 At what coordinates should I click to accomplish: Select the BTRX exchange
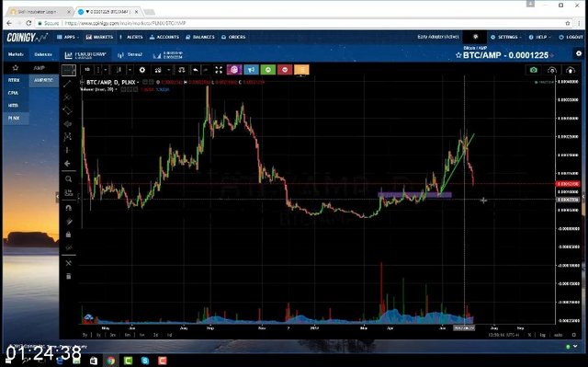(x=15, y=80)
